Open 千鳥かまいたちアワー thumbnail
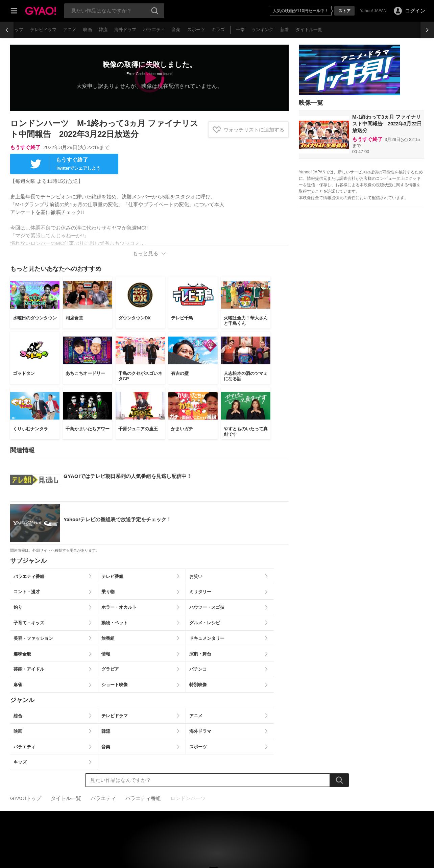Screen dimensions: 434x868 click(x=88, y=406)
